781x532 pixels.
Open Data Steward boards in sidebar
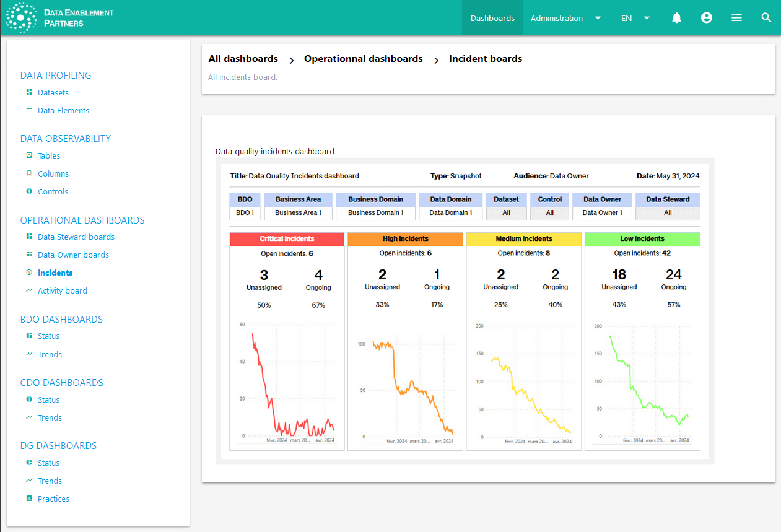(x=76, y=237)
